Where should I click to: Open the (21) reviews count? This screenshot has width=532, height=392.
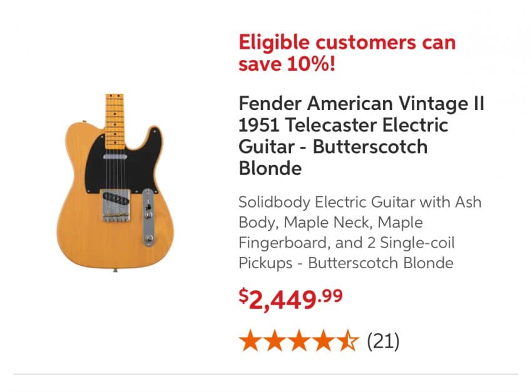pyautogui.click(x=383, y=341)
